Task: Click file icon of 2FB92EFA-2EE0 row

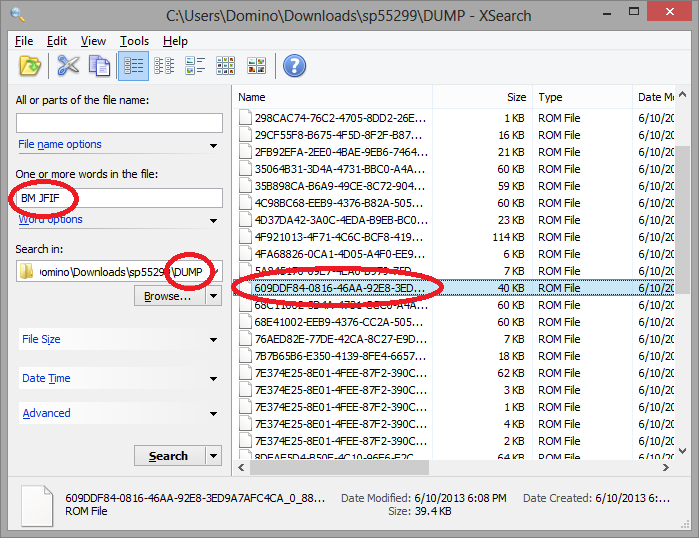Action: (245, 152)
